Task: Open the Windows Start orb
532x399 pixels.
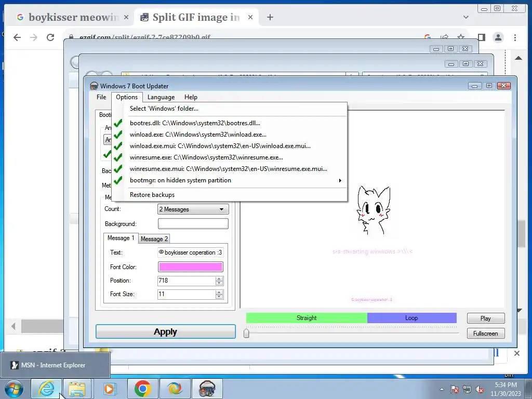Action: (14, 389)
